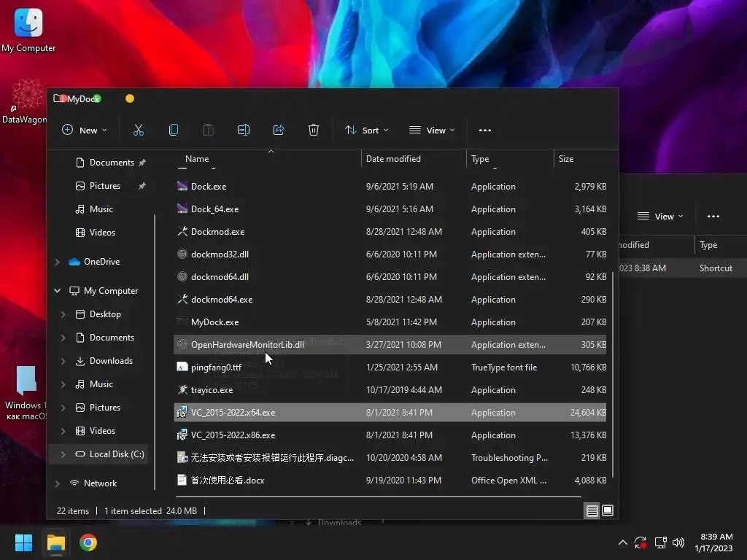Select the Dockmod.exe file
The height and width of the screenshot is (560, 747).
click(390, 231)
